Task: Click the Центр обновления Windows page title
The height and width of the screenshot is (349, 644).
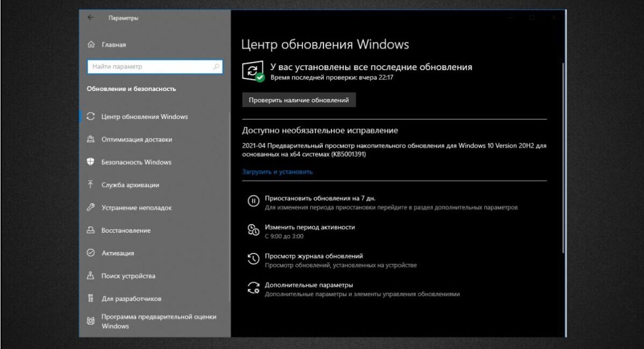Action: click(325, 44)
